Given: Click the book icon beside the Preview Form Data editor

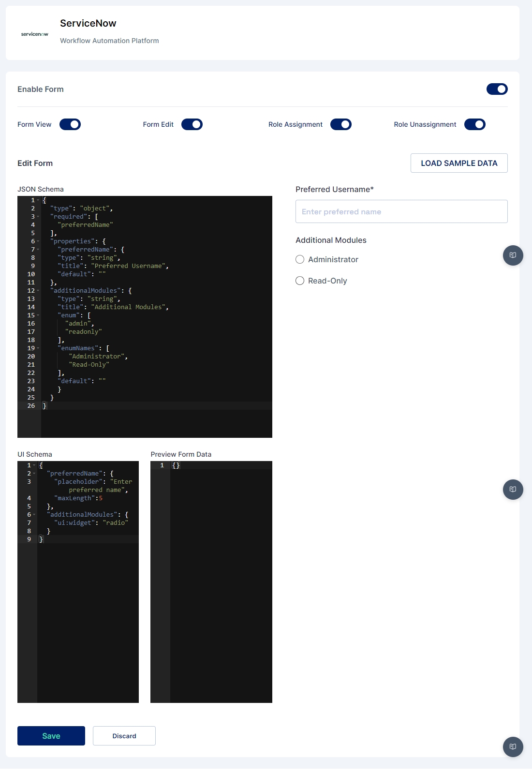Looking at the screenshot, I should click(x=513, y=489).
